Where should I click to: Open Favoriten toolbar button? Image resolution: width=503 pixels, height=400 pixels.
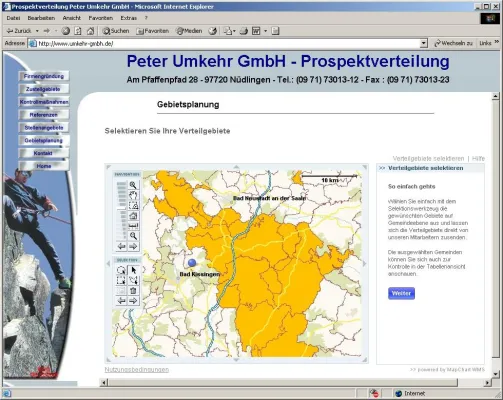153,31
